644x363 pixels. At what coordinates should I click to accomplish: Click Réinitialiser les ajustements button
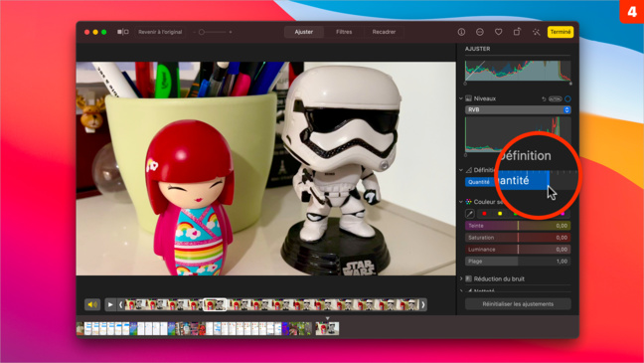[518, 304]
